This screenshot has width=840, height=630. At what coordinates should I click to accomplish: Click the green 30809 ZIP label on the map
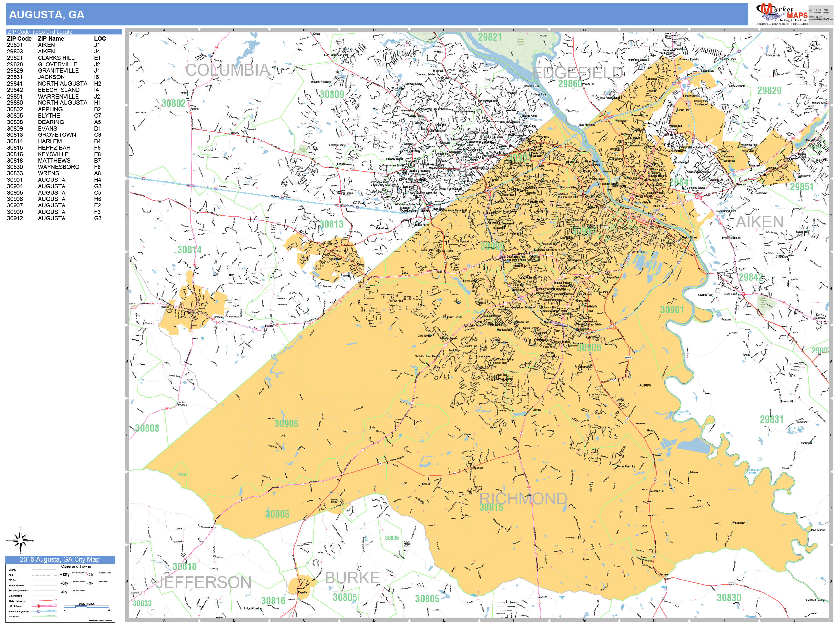coord(332,94)
